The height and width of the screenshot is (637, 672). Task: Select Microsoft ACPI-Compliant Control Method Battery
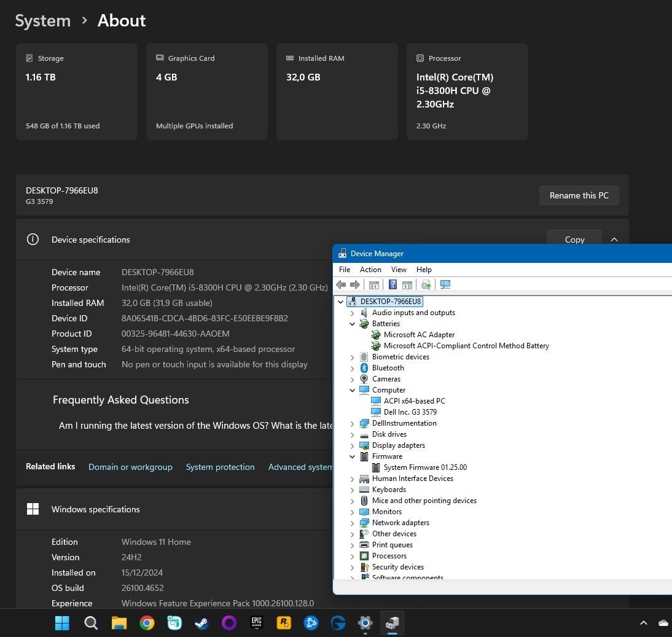(x=466, y=346)
